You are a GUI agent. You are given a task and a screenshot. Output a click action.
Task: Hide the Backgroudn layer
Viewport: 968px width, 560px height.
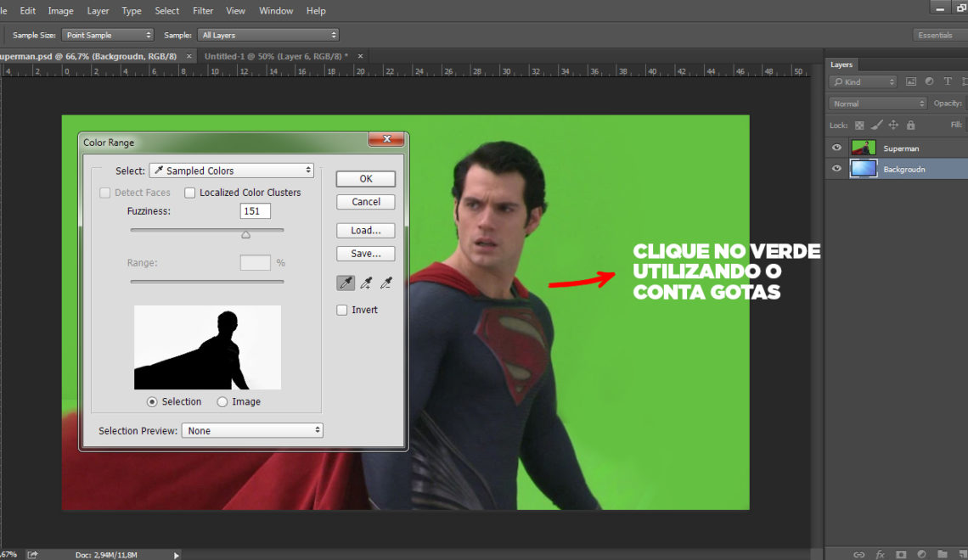pyautogui.click(x=836, y=169)
